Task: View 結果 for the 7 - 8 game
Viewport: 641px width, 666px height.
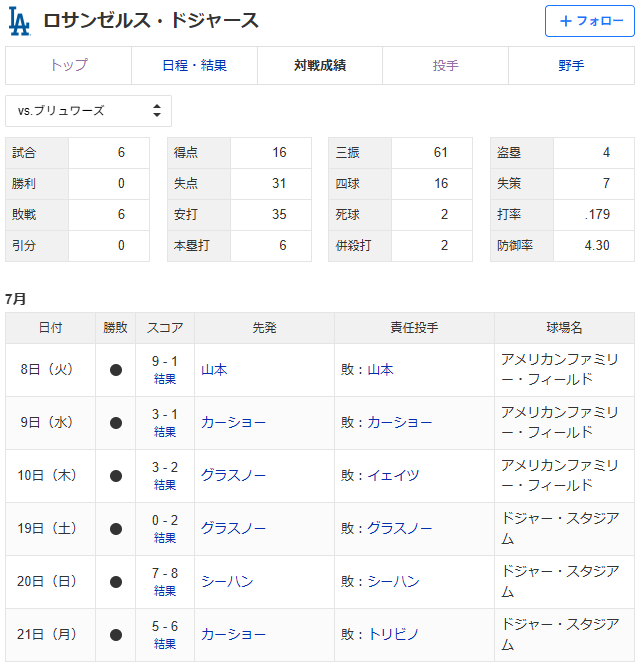Action: [165, 592]
